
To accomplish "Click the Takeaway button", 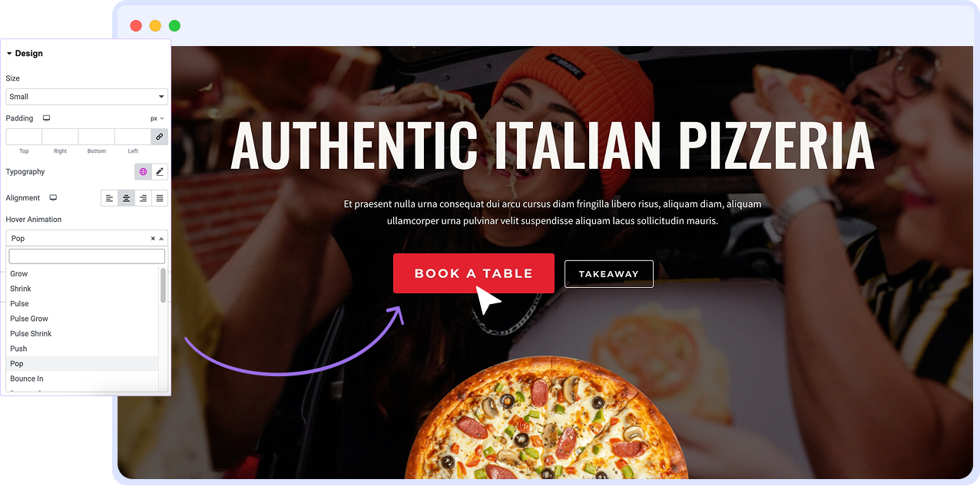I will [x=609, y=274].
